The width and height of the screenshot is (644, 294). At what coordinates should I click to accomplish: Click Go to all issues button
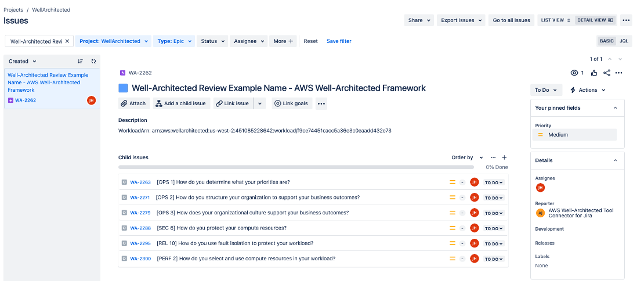(511, 20)
